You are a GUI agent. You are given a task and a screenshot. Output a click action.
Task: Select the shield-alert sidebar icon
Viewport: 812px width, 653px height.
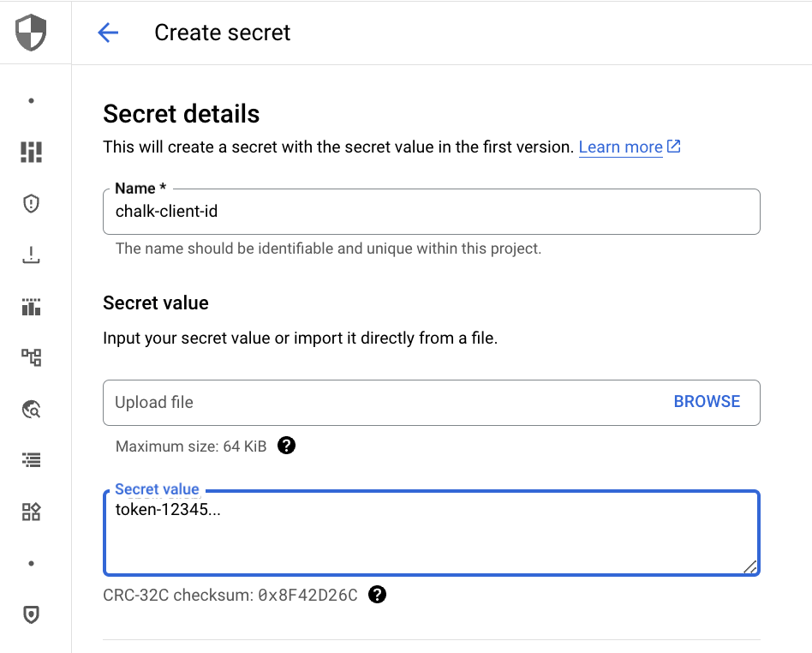click(x=31, y=203)
